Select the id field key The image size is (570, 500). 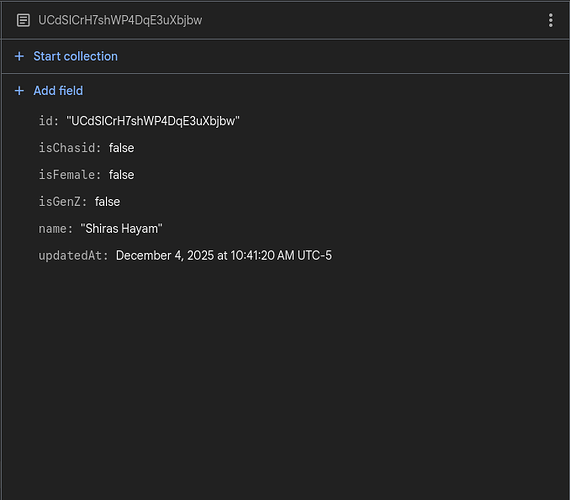(48, 121)
